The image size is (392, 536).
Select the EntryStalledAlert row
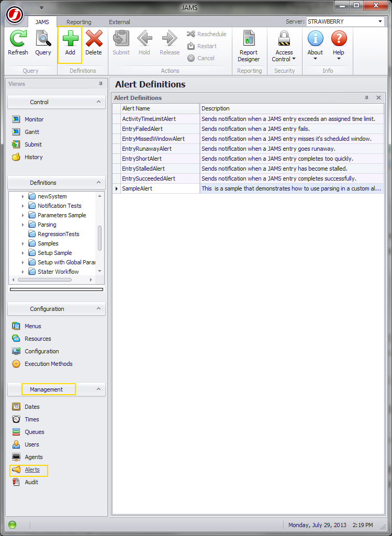pos(248,169)
